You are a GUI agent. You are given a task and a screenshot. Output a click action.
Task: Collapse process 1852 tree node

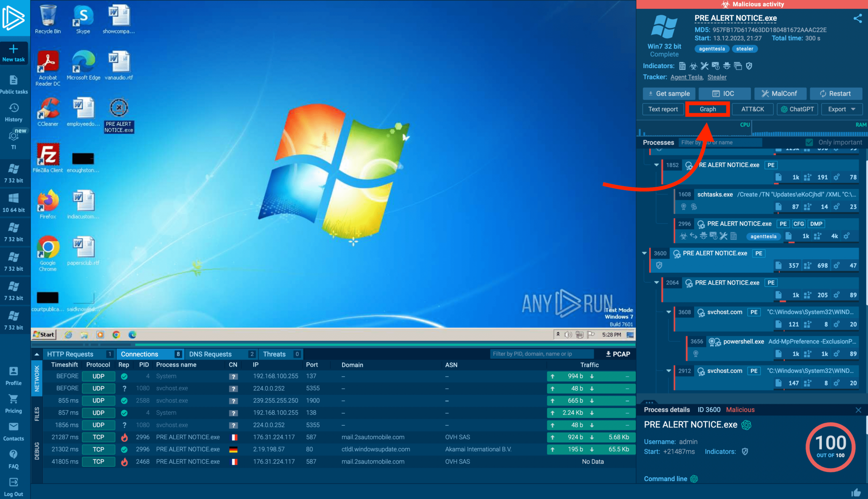[x=657, y=165]
